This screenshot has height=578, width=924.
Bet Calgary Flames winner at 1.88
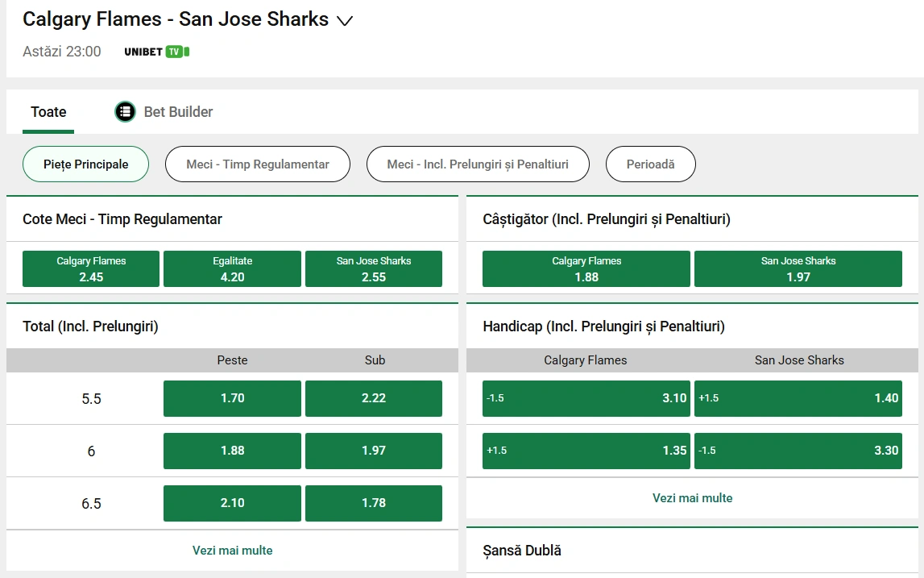click(x=586, y=268)
